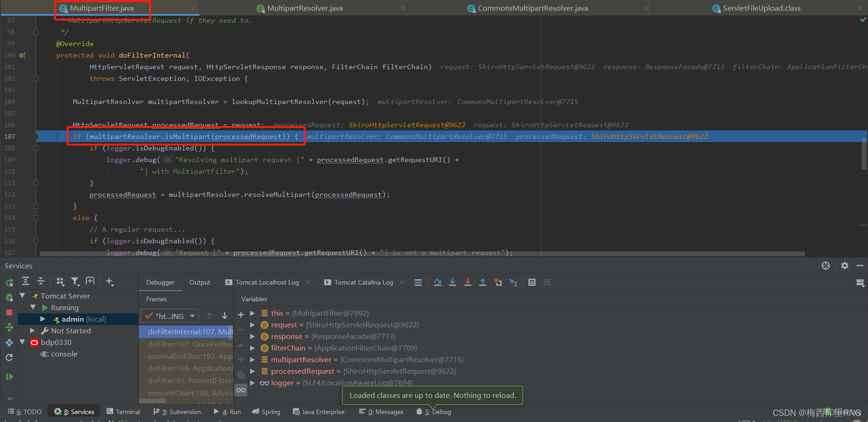Click the editor horizontal scrollbar
The height and width of the screenshot is (422, 868).
(422, 254)
